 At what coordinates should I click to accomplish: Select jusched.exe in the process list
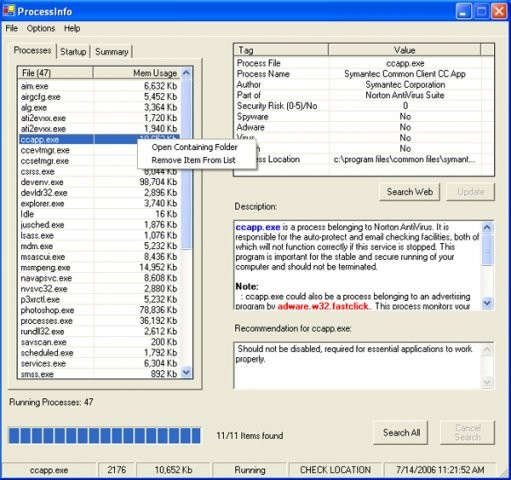coord(99,225)
